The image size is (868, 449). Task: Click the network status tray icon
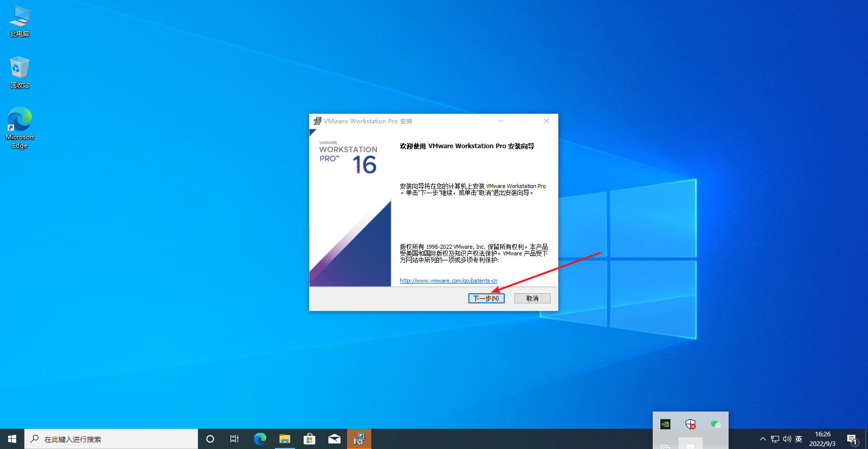(x=775, y=439)
